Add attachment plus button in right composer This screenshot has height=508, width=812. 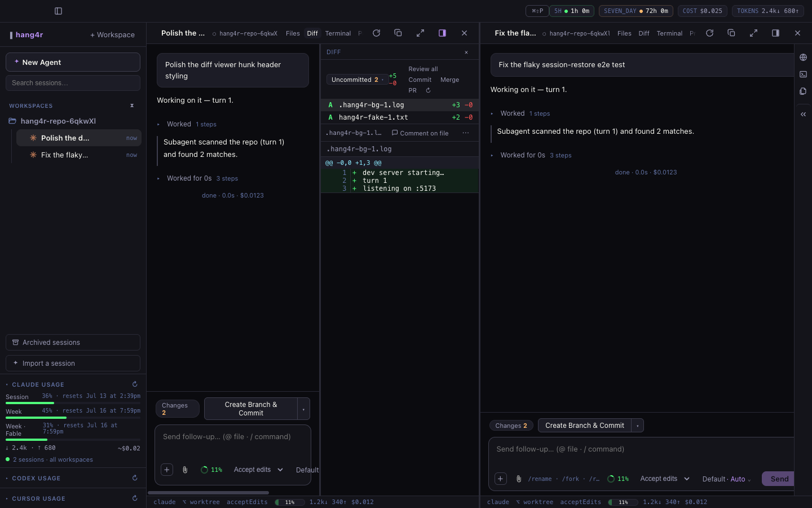pyautogui.click(x=500, y=479)
